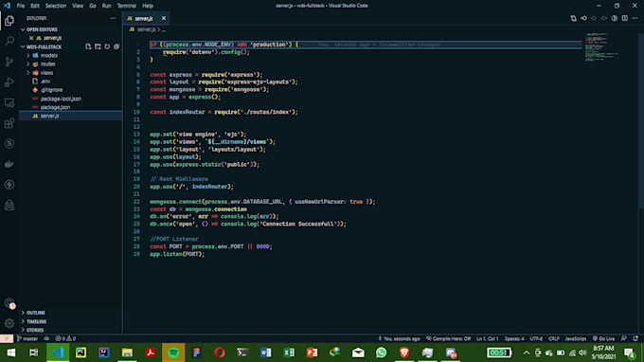The image size is (644, 362).
Task: Toggle Go Live server in status bar
Action: tap(604, 338)
